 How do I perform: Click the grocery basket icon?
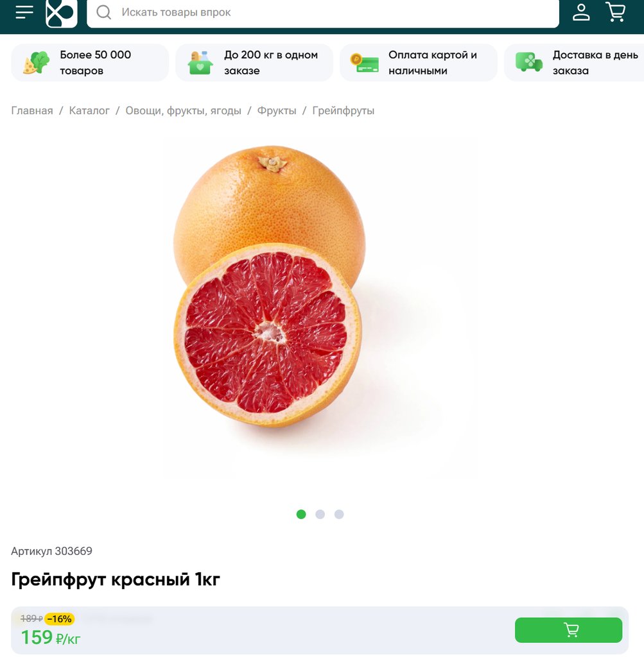(200, 62)
